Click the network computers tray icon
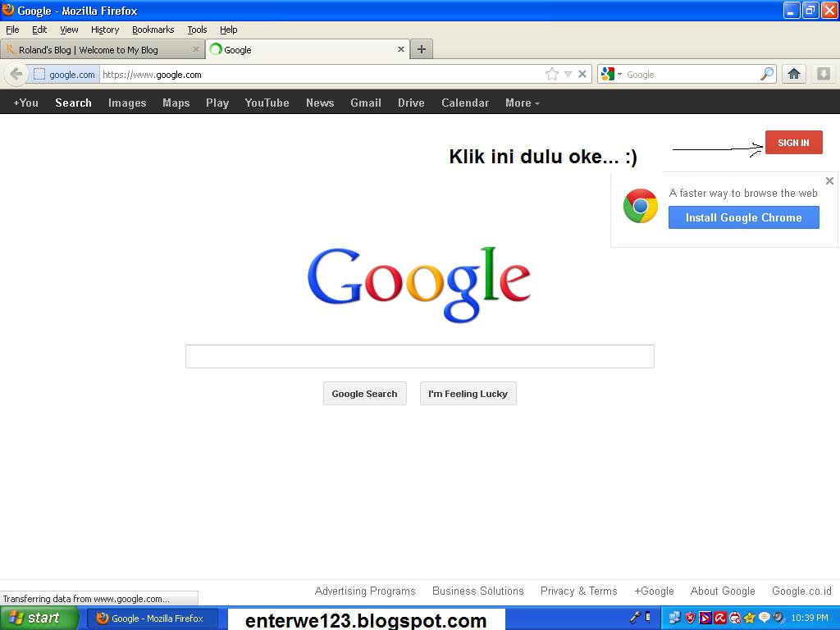The image size is (840, 630). [674, 618]
